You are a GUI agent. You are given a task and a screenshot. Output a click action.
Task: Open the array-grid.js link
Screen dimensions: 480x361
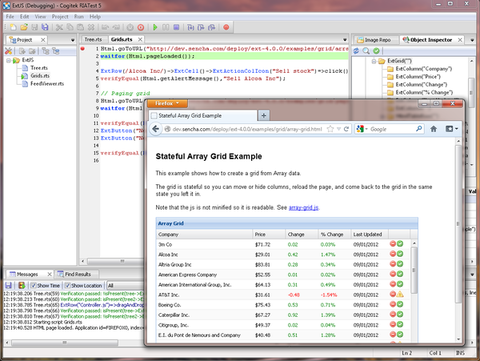click(x=303, y=208)
